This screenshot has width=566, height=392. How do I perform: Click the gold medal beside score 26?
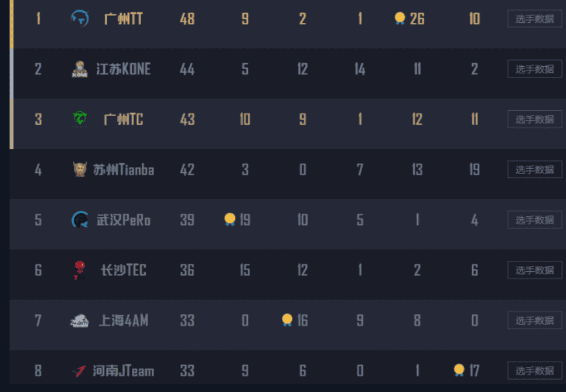[x=400, y=18]
